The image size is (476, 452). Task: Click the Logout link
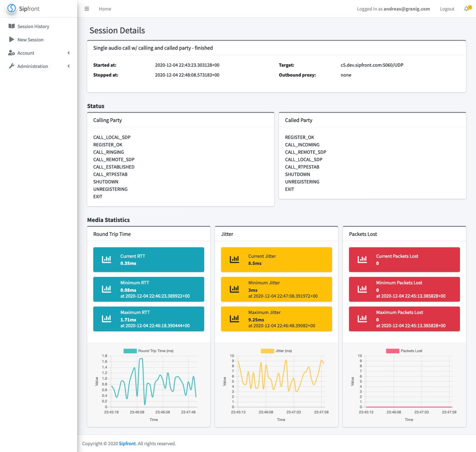point(447,8)
